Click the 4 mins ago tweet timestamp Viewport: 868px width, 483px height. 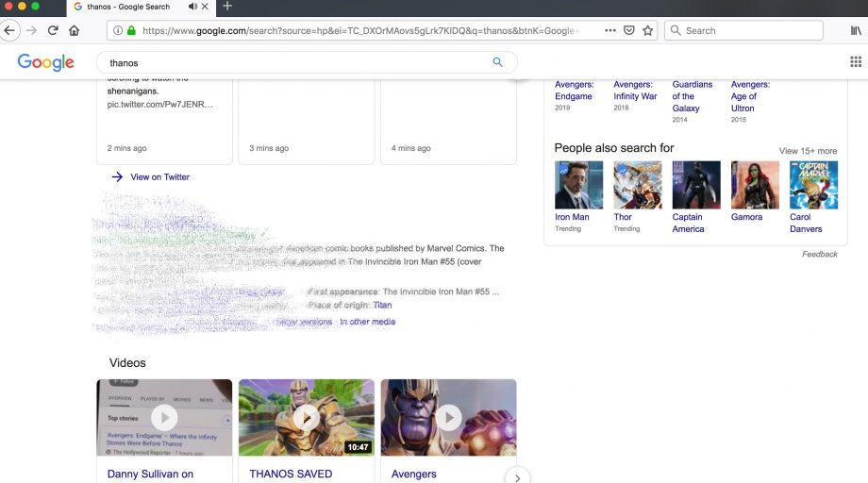[x=410, y=148]
